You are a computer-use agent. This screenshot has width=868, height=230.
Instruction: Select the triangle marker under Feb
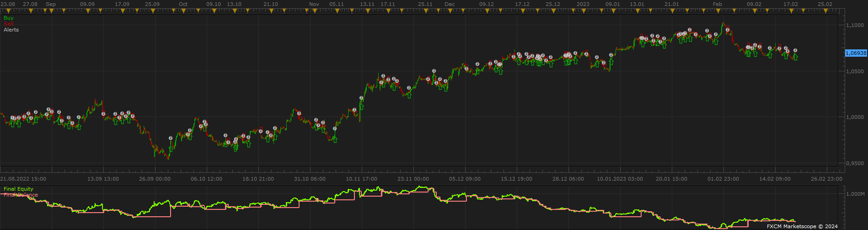tap(718, 11)
